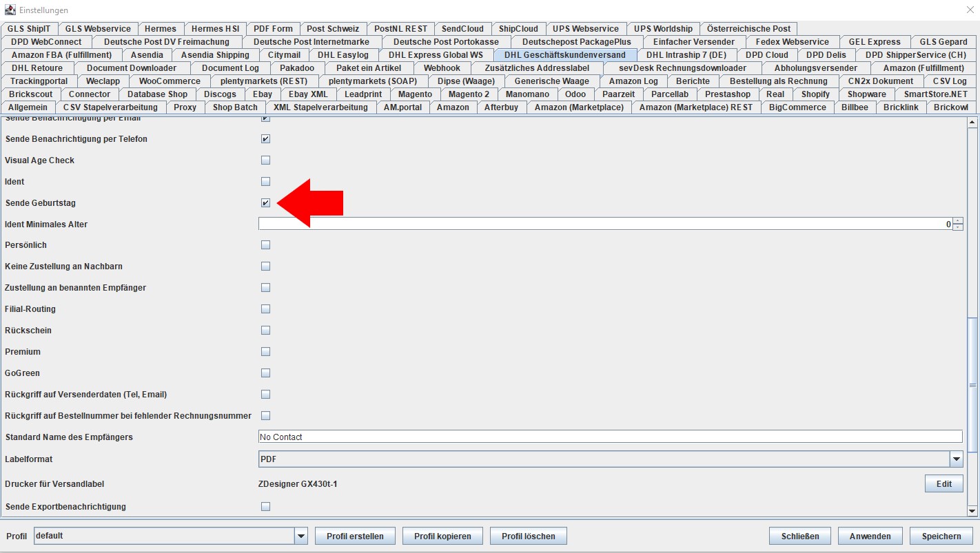Select the WooCommerce tab
The width and height of the screenshot is (980, 553).
pos(170,81)
